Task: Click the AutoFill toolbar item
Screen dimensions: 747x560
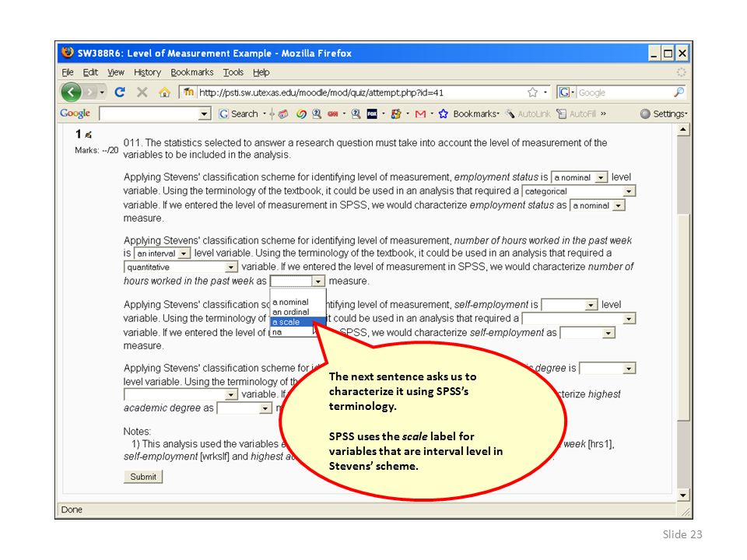Action: tap(577, 114)
